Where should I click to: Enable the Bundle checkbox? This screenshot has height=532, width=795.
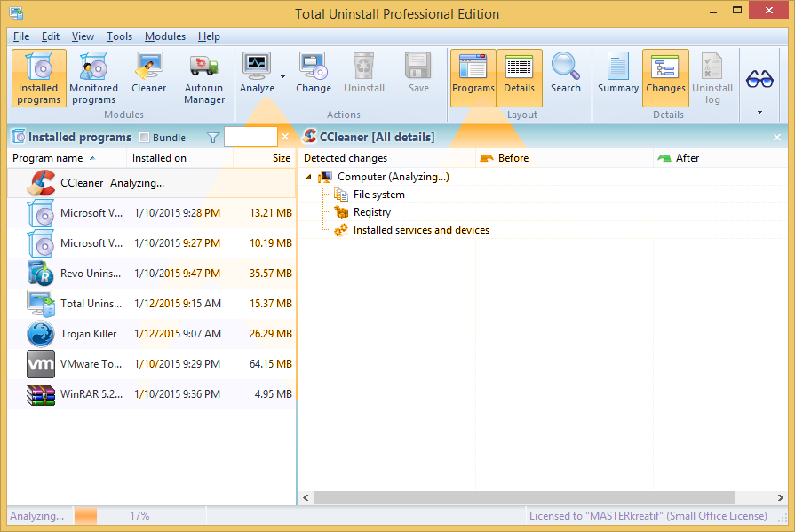click(145, 138)
